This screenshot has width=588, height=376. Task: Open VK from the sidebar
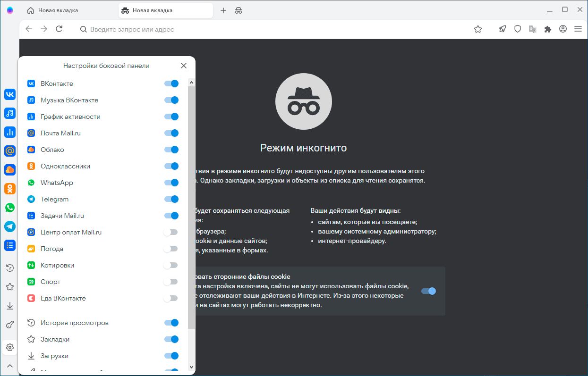click(10, 94)
